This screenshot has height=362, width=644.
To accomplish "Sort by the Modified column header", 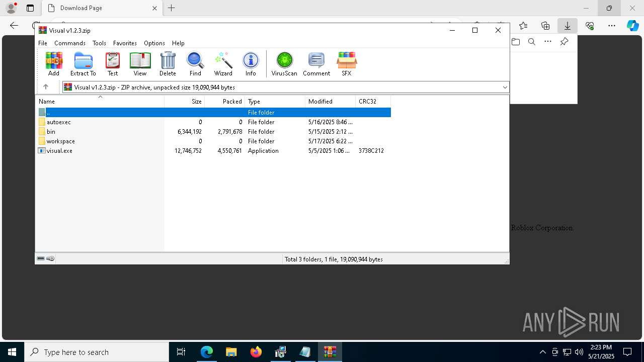I will click(x=331, y=102).
